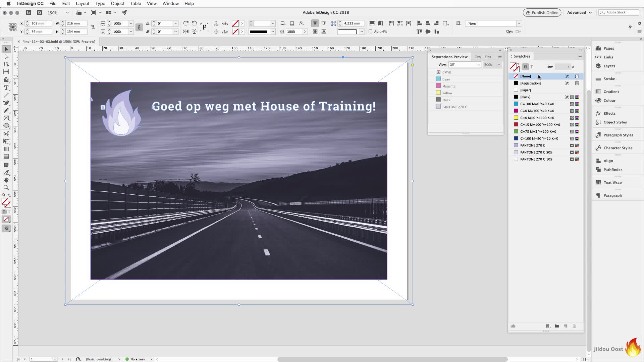
Task: Create a new swatch in Swatches panel
Action: click(x=566, y=326)
